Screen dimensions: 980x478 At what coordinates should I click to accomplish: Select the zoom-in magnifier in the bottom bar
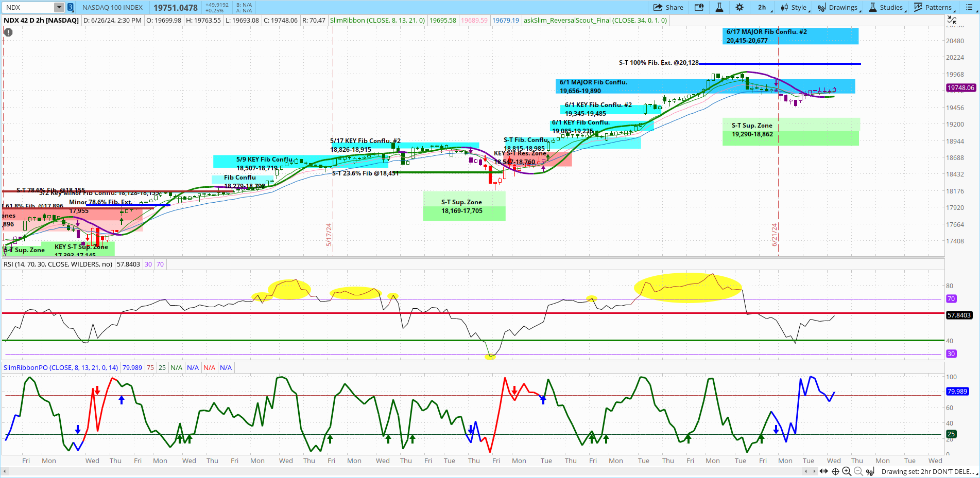pyautogui.click(x=846, y=471)
